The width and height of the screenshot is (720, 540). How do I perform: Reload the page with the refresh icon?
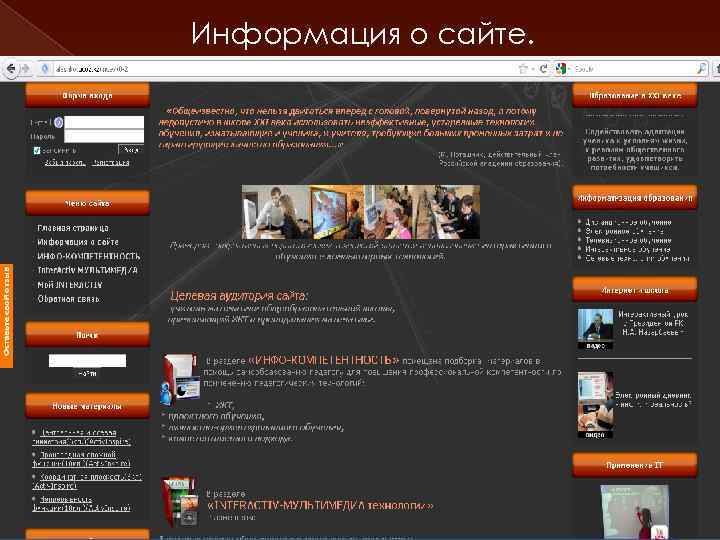click(543, 69)
